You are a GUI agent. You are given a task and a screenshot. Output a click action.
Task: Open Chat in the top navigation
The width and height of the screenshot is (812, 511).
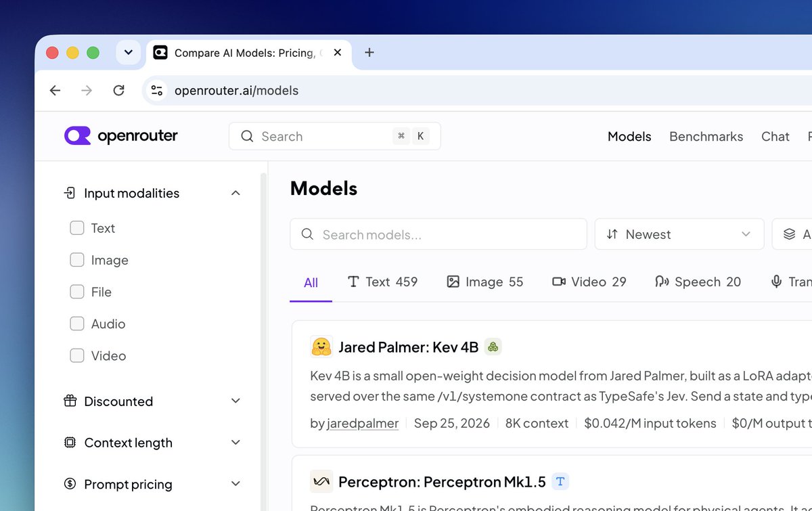coord(775,136)
